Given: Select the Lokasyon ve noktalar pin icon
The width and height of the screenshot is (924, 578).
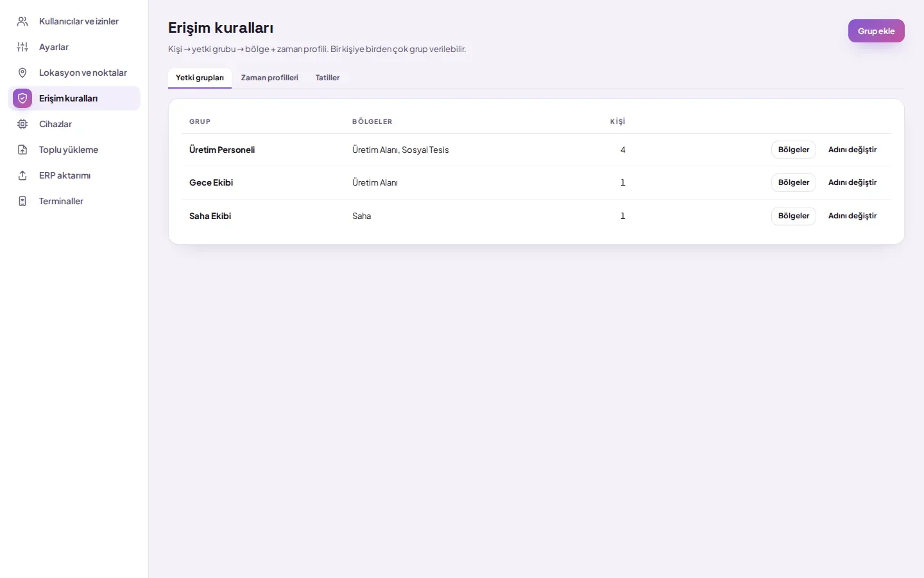Looking at the screenshot, I should [22, 73].
